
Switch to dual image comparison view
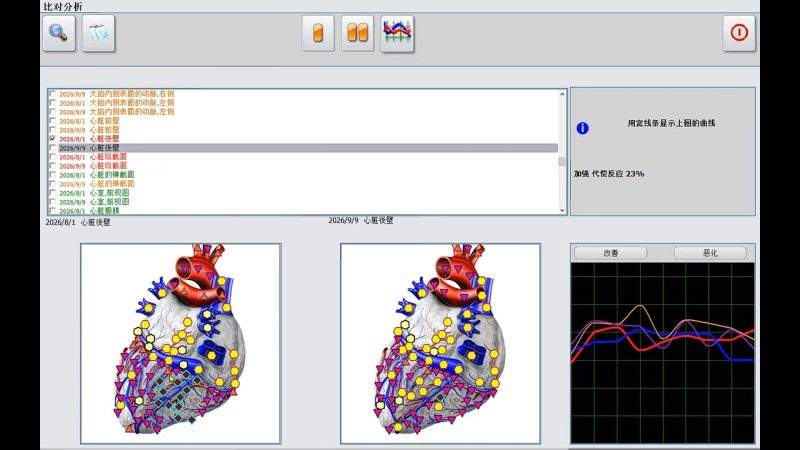click(x=357, y=34)
